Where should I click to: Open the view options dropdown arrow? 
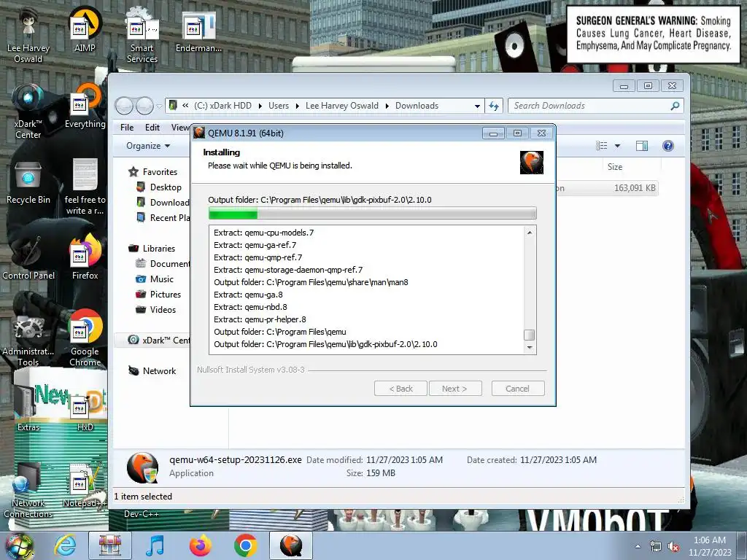pyautogui.click(x=617, y=146)
